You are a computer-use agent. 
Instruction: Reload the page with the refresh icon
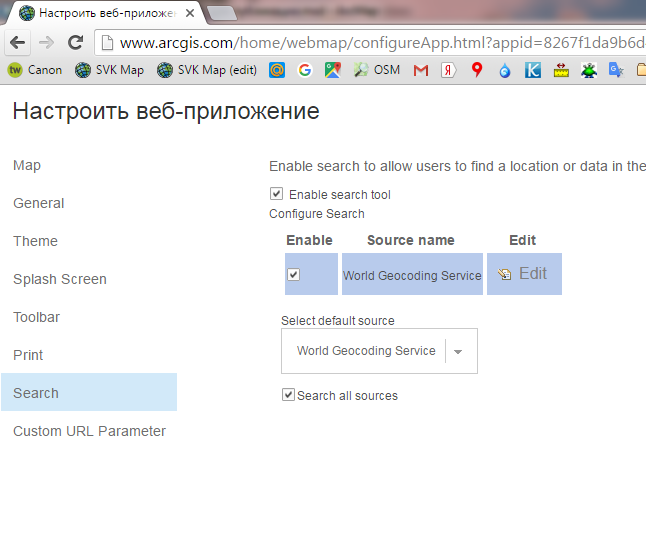click(75, 42)
